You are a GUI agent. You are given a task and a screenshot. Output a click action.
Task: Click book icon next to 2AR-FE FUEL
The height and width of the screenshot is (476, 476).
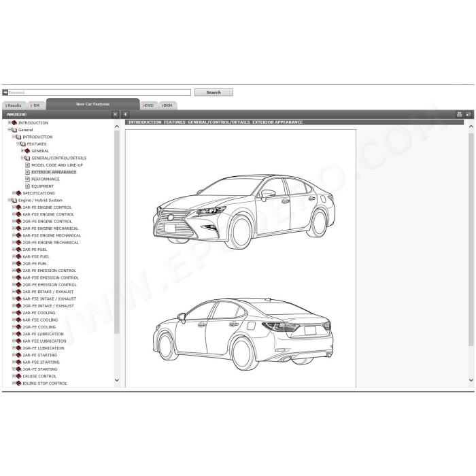pyautogui.click(x=18, y=250)
